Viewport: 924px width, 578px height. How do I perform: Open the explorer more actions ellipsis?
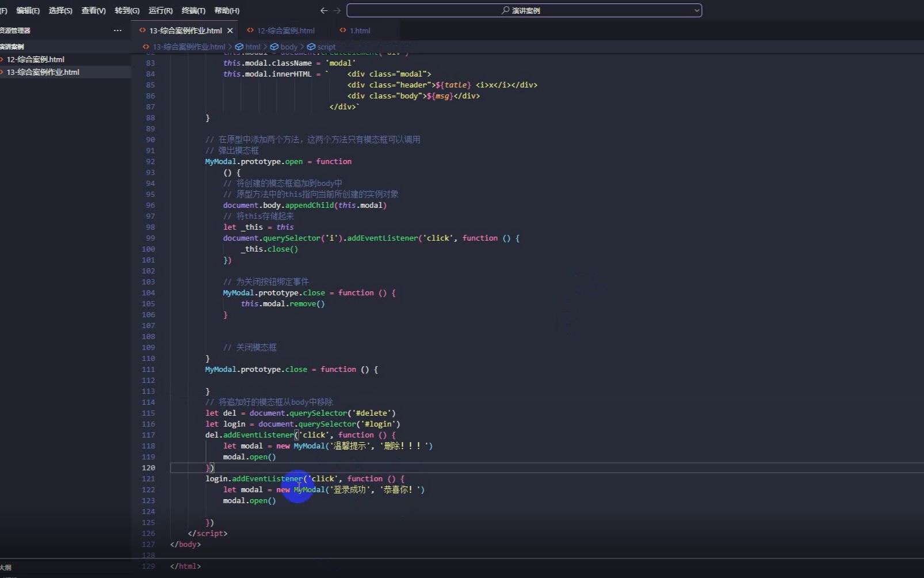click(x=117, y=31)
